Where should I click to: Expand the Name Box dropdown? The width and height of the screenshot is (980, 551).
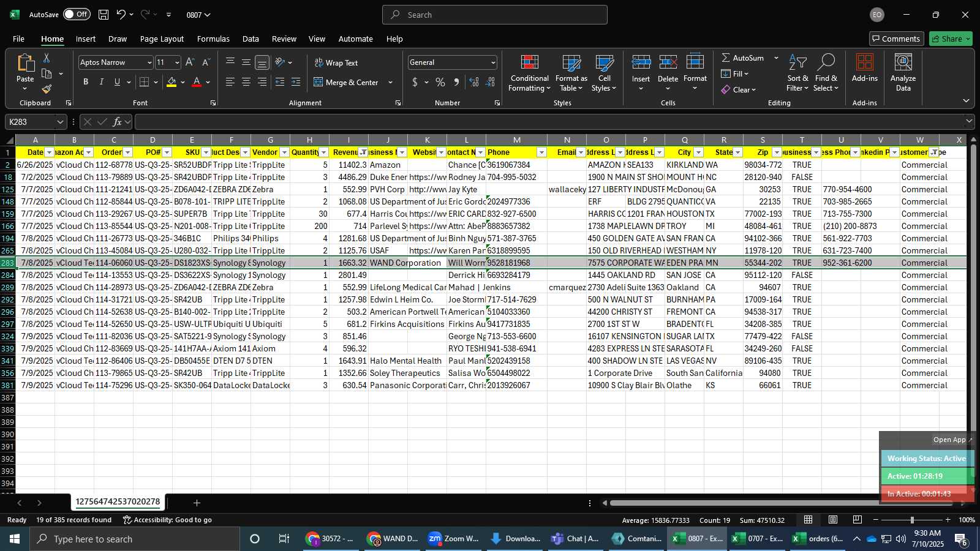(60, 122)
